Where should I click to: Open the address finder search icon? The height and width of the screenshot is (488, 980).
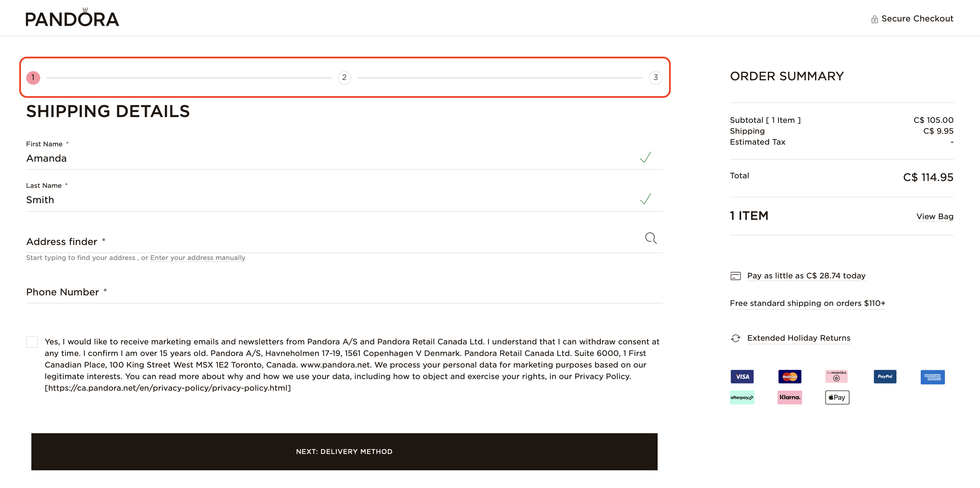tap(651, 238)
